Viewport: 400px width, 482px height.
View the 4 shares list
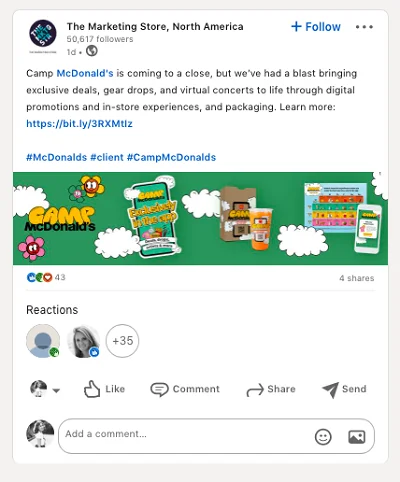point(357,278)
